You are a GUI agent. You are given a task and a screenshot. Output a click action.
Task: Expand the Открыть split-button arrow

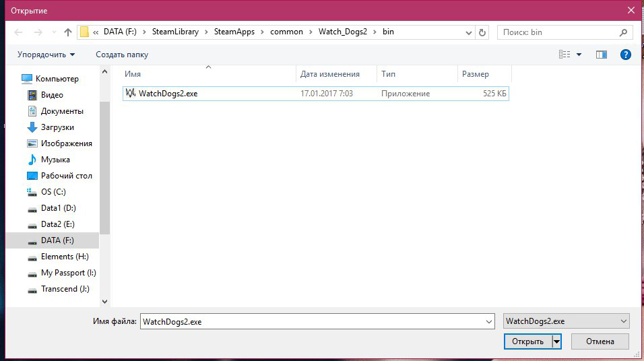[x=556, y=341]
